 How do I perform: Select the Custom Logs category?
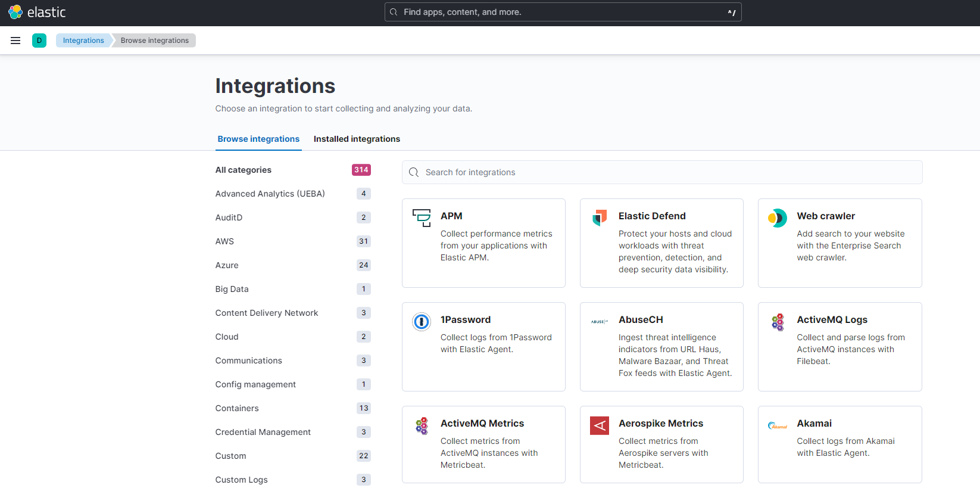(x=242, y=480)
